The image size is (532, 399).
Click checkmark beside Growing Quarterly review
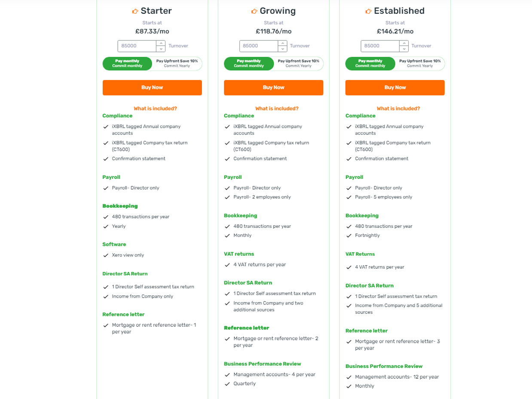(227, 384)
